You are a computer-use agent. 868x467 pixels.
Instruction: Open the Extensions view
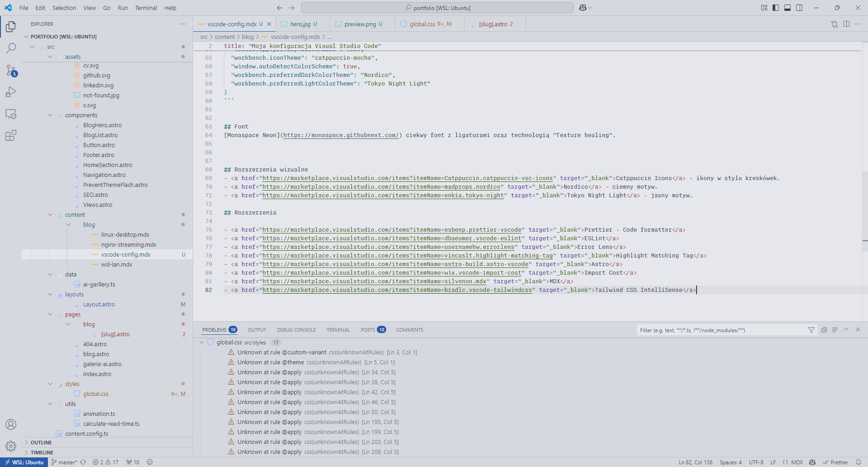(11, 135)
